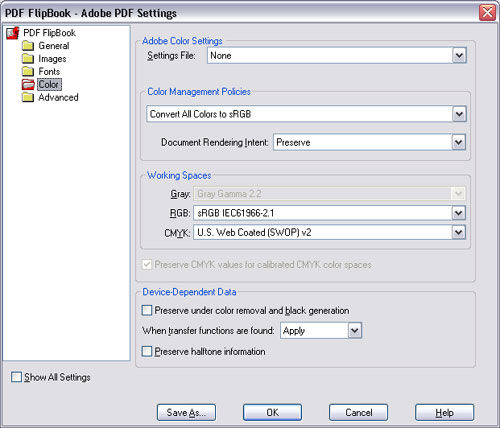Confirm settings with the OK button

tap(272, 413)
